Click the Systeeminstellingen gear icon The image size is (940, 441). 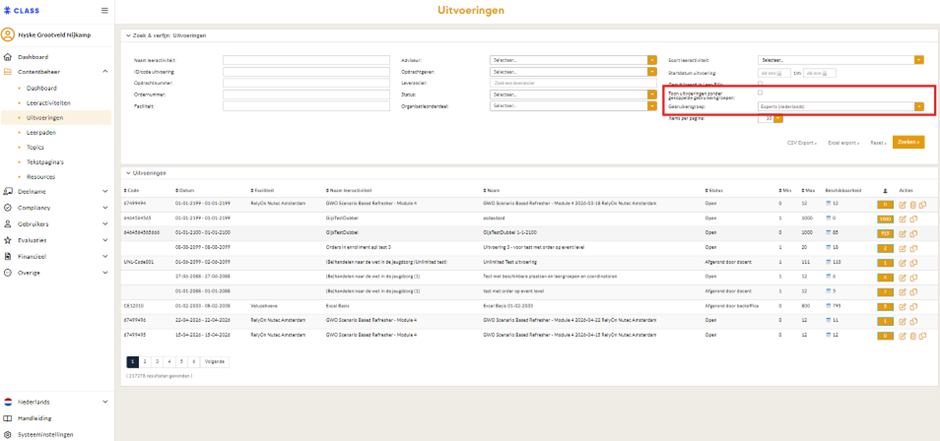[x=8, y=435]
